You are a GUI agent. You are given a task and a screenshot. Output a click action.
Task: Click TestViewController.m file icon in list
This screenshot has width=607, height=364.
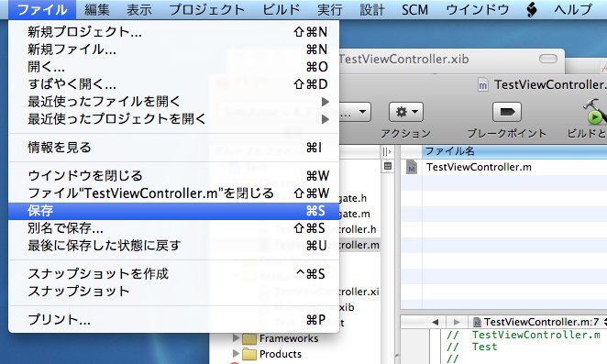(x=412, y=167)
